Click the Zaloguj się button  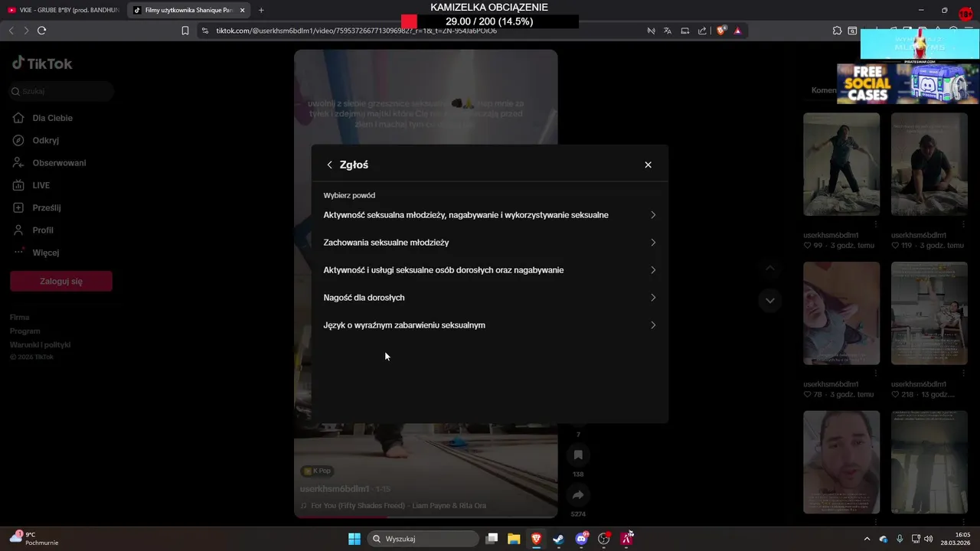(x=61, y=281)
